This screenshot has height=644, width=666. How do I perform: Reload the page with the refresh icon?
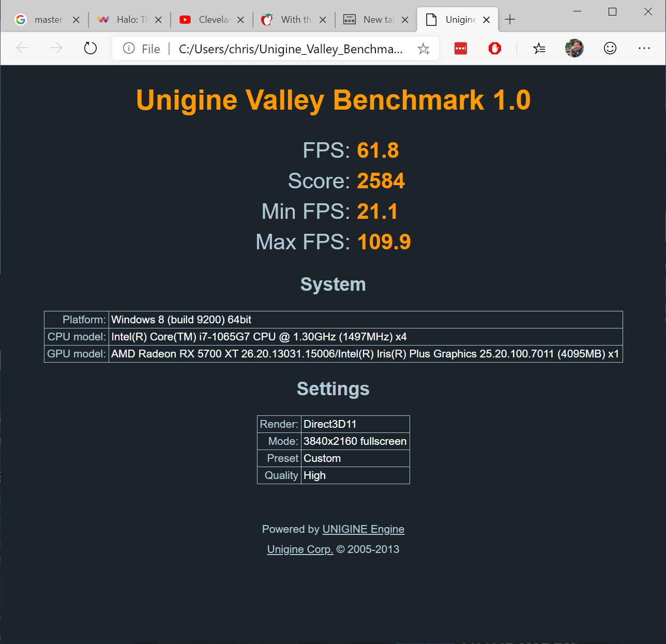pos(90,49)
